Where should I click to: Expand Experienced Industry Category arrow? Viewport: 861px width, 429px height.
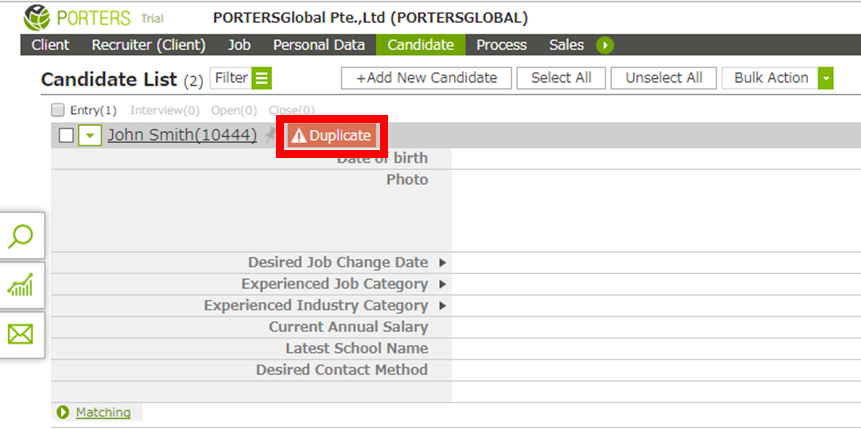[443, 305]
